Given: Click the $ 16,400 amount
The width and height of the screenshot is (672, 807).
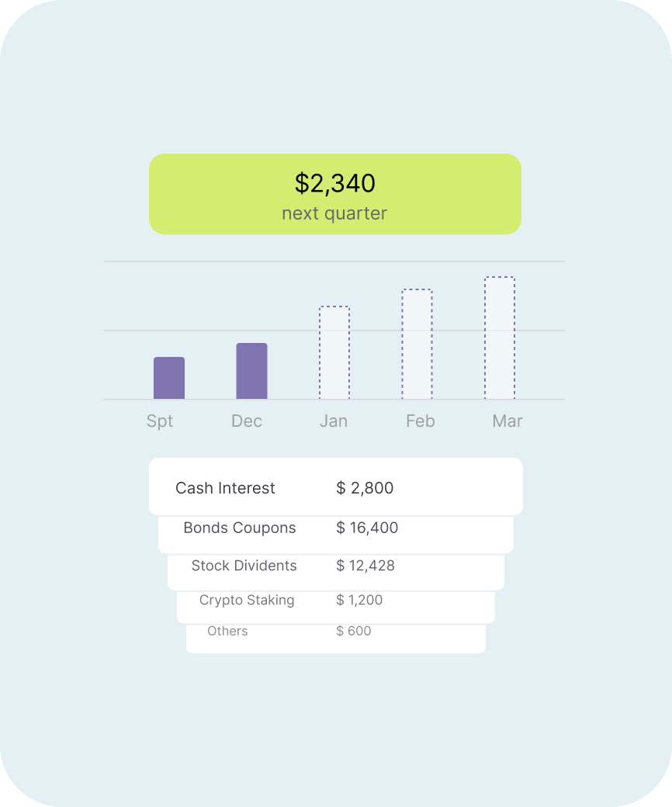Looking at the screenshot, I should 367,528.
